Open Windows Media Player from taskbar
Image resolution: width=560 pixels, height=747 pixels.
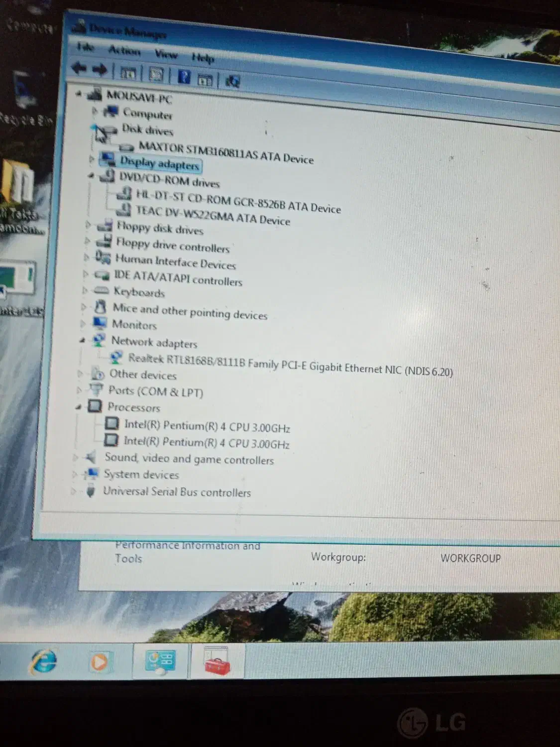click(99, 662)
